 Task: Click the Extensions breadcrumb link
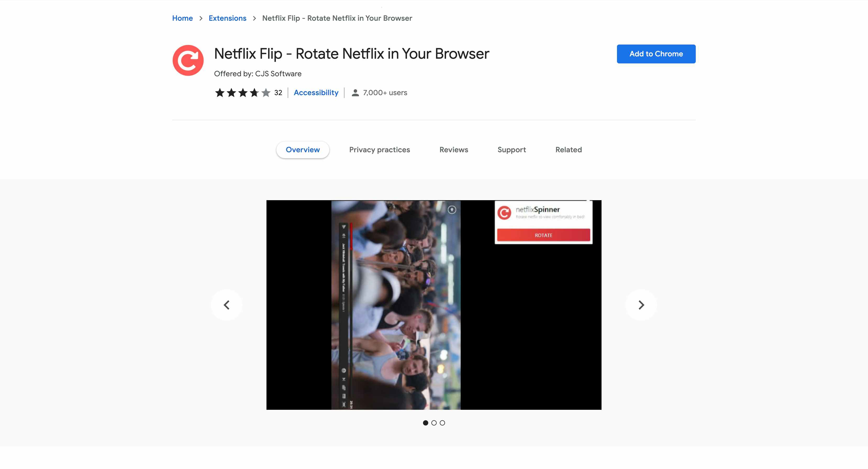(227, 18)
